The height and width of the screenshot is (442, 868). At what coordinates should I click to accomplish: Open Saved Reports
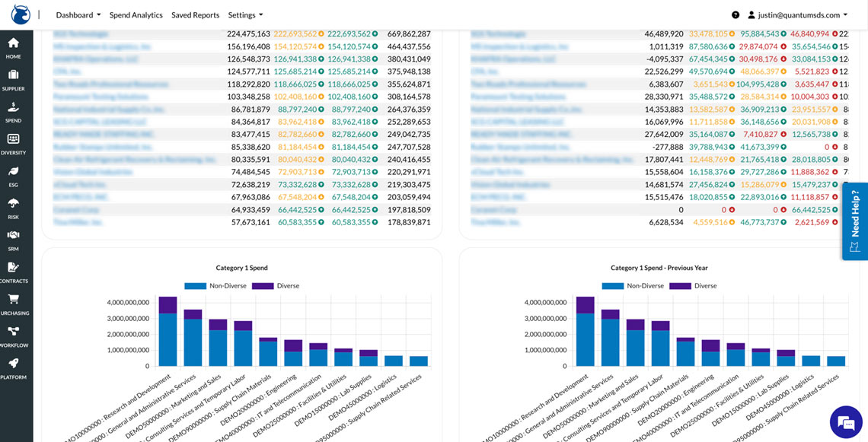[195, 15]
